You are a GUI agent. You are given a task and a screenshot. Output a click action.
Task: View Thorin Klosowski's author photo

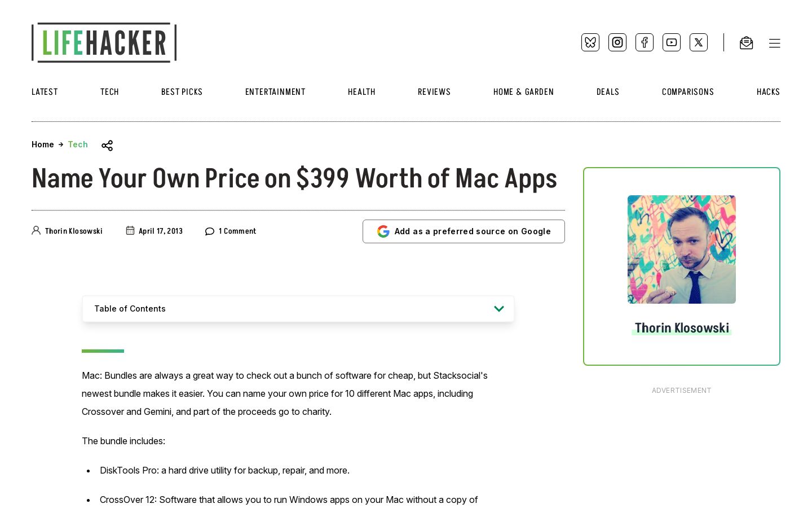click(682, 249)
